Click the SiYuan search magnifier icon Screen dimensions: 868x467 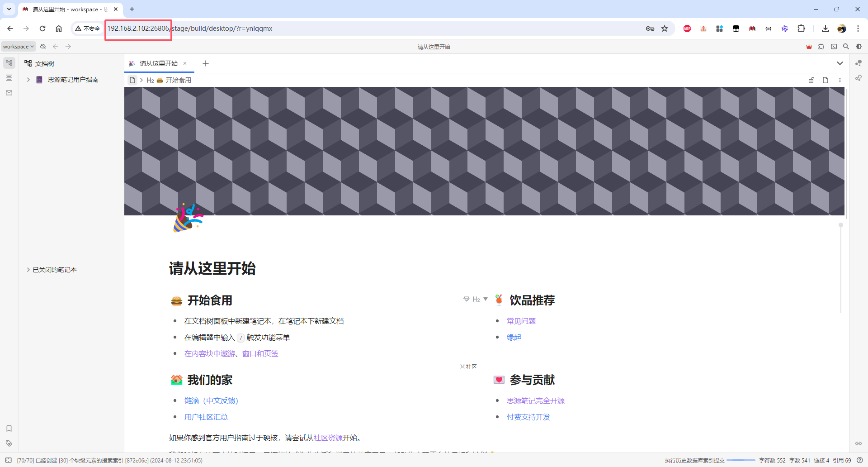coord(846,47)
